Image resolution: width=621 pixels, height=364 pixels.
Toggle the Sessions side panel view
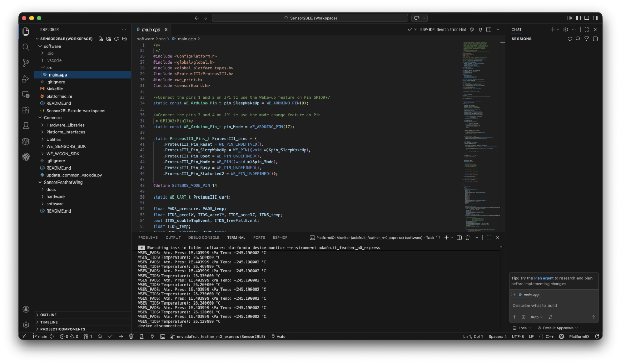[x=595, y=39]
